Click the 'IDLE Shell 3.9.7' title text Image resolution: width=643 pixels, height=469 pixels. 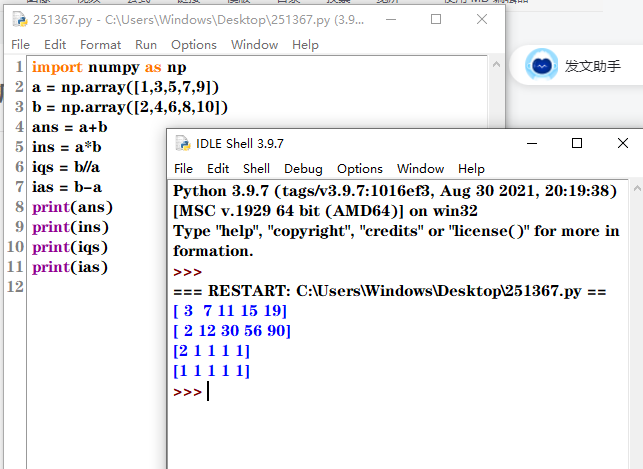point(239,143)
